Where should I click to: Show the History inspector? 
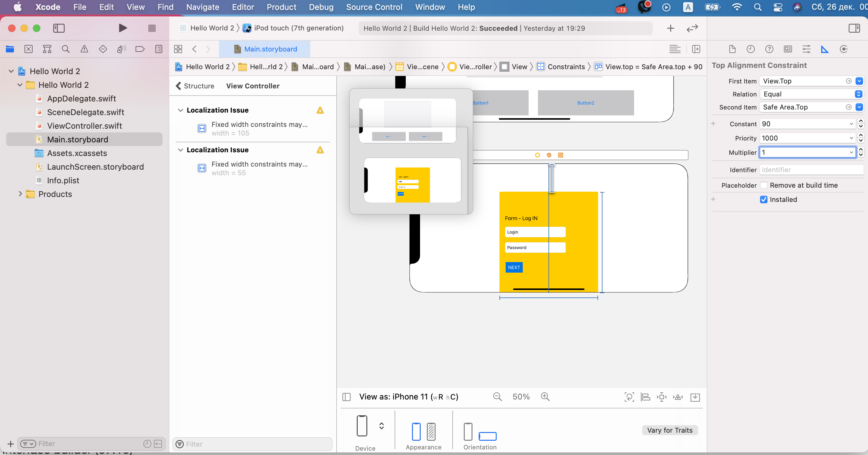(x=751, y=49)
